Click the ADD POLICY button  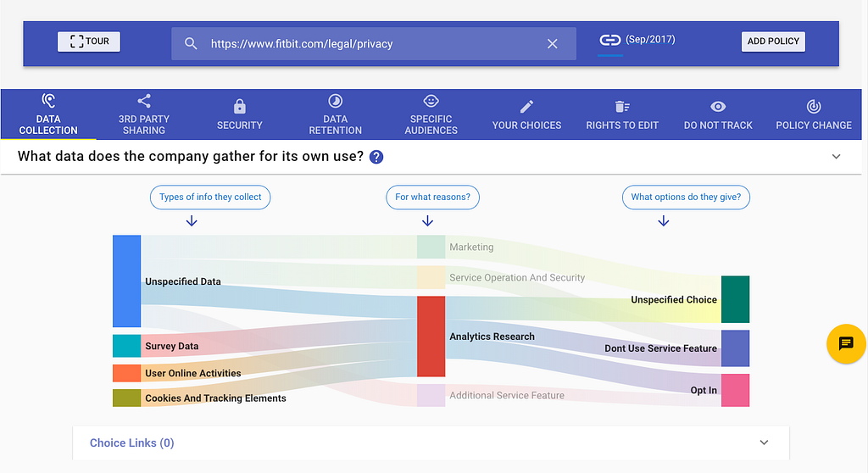click(x=773, y=42)
